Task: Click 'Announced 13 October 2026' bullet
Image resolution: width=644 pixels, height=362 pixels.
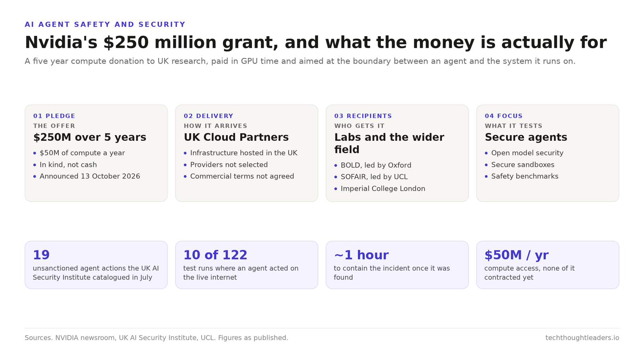Action: (90, 176)
